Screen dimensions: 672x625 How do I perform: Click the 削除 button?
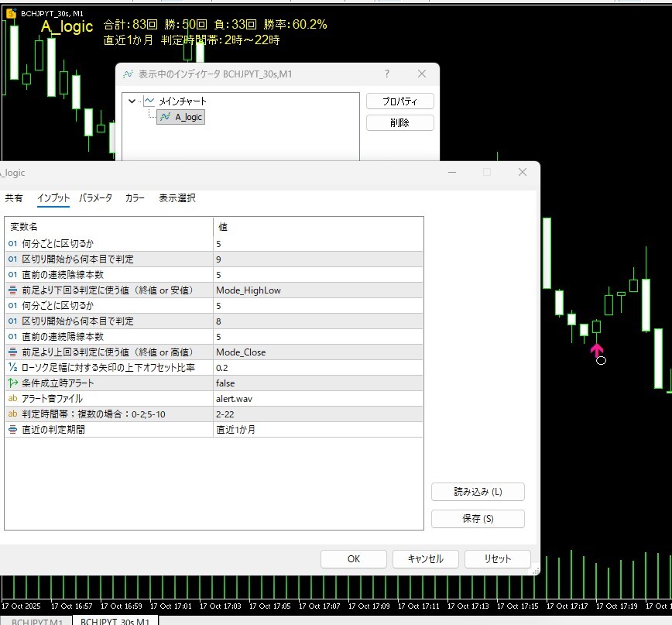399,123
